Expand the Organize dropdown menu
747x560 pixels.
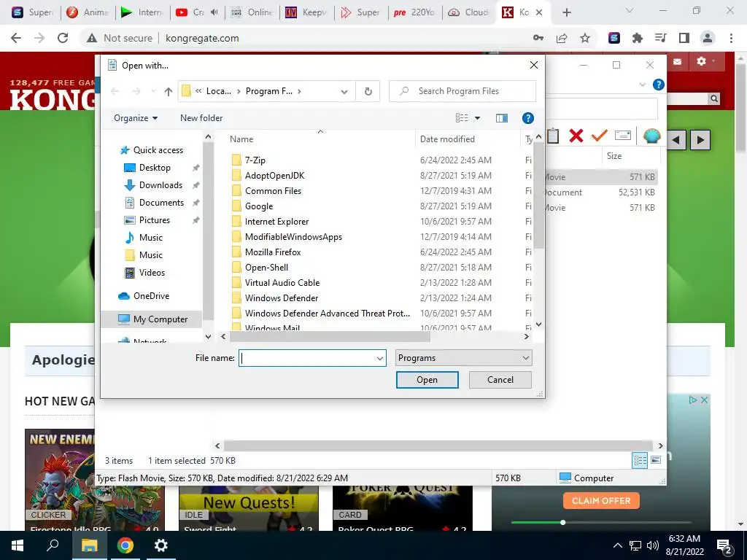[x=136, y=118]
